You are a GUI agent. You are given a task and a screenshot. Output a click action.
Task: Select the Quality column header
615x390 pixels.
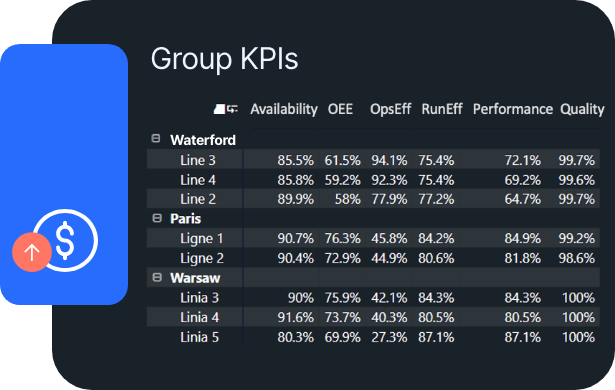pyautogui.click(x=582, y=109)
